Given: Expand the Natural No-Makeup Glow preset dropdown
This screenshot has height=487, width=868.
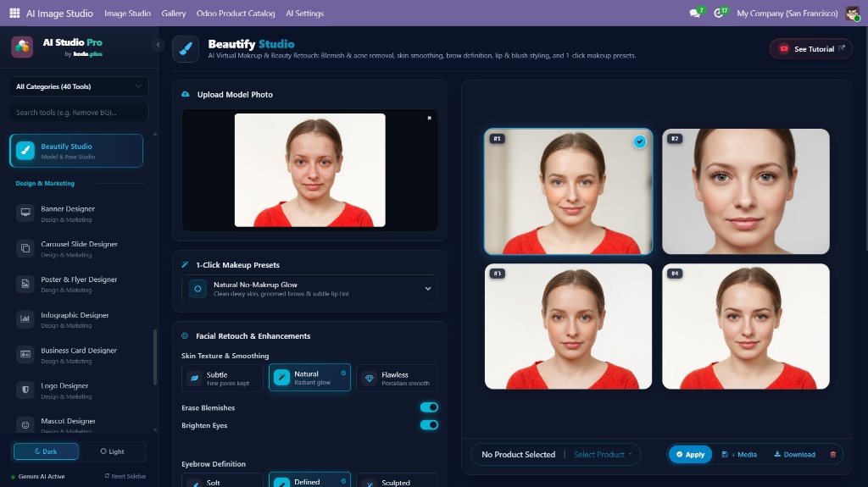Looking at the screenshot, I should (x=428, y=289).
